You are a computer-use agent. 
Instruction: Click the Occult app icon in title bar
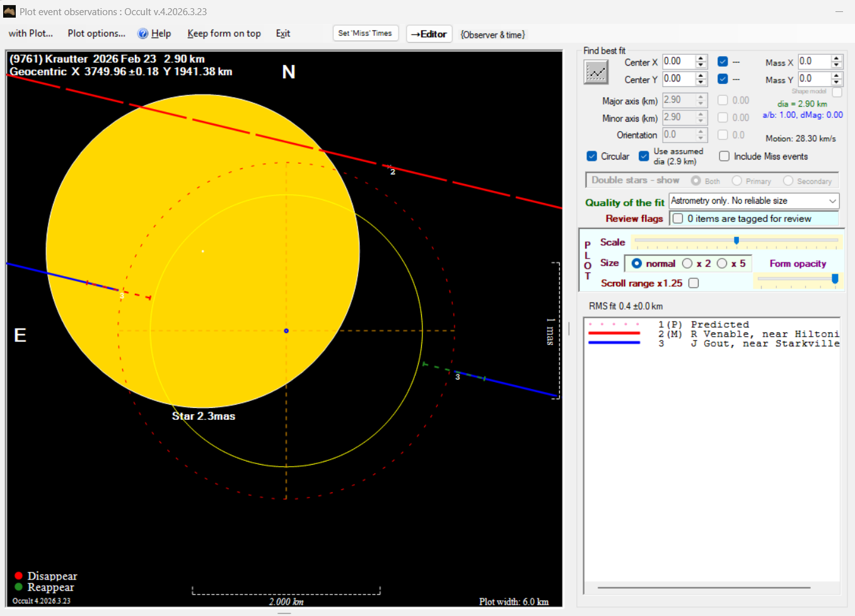(x=9, y=11)
